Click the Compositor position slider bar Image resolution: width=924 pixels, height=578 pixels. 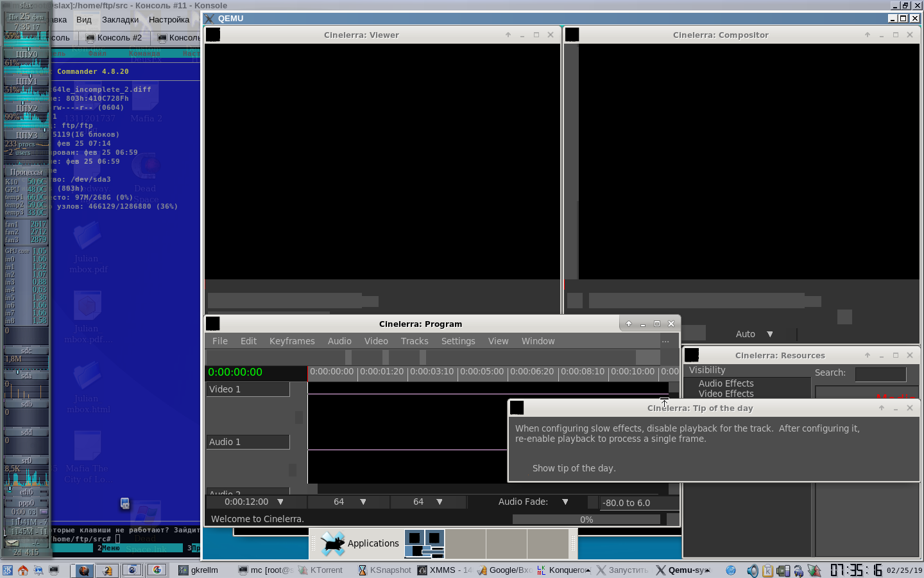pyautogui.click(x=705, y=301)
